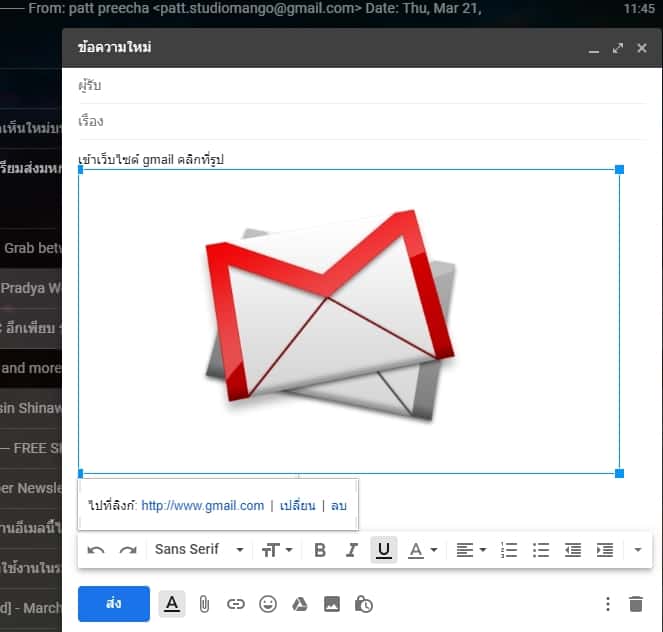Screen dimensions: 663x632
Task: Open the Newsletter email row in inbox
Action: pyautogui.click(x=31, y=488)
